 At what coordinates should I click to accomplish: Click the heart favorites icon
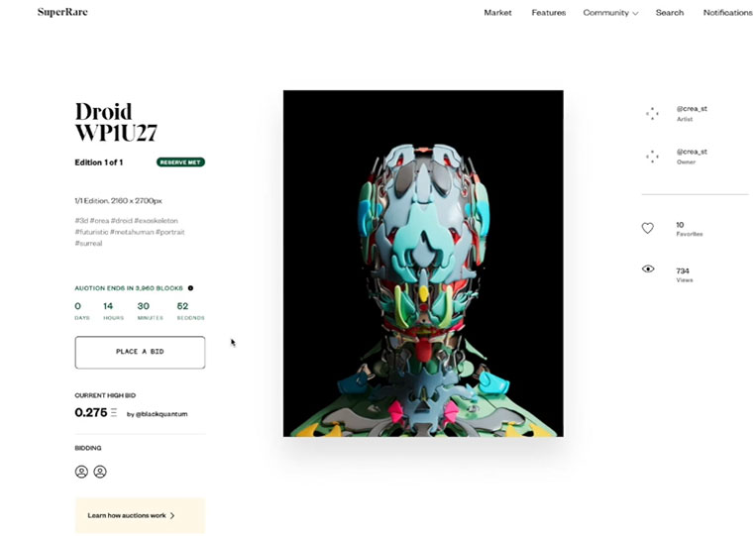tap(648, 228)
